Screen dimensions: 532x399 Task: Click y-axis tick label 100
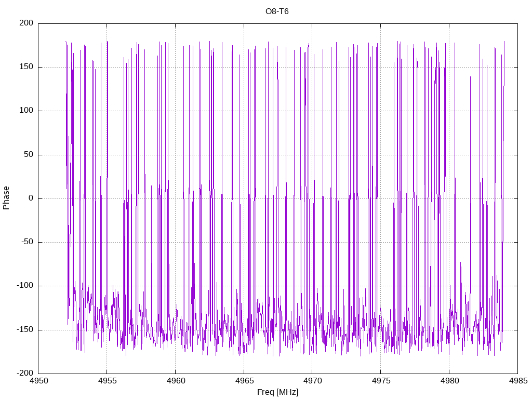[26, 111]
